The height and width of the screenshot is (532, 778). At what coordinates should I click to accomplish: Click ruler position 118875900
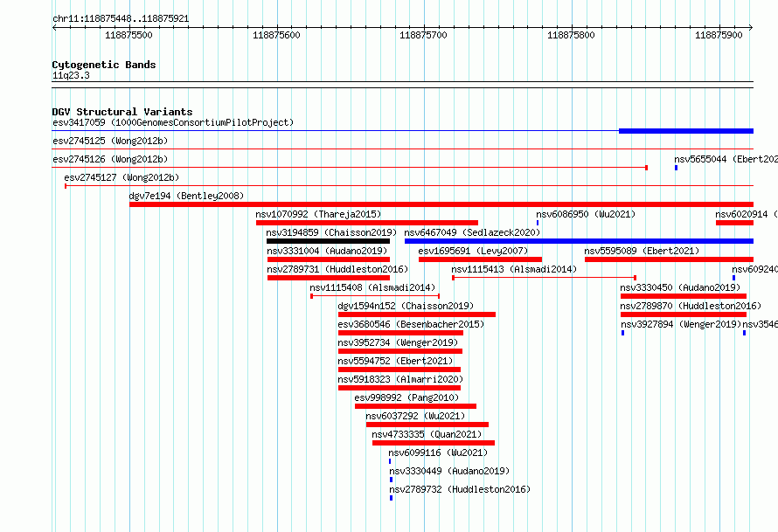pos(719,35)
